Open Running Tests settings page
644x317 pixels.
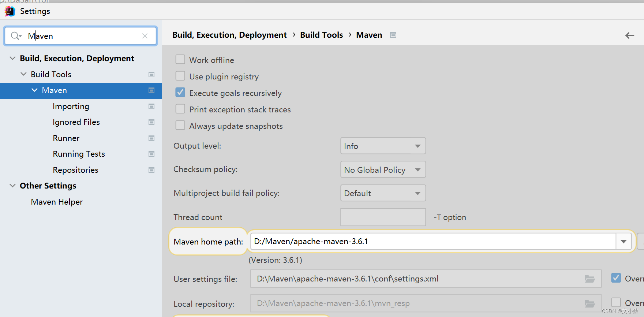click(x=79, y=154)
